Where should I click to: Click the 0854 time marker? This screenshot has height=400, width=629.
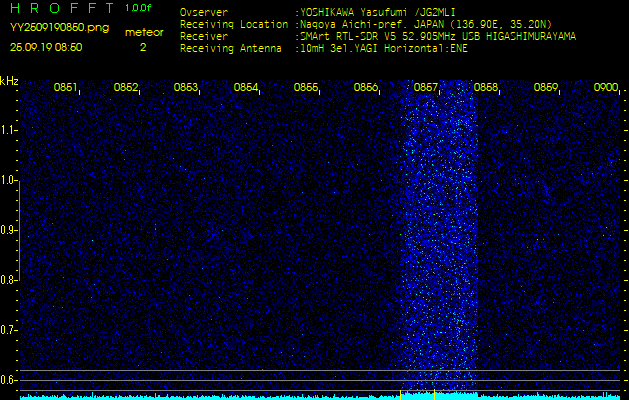(246, 87)
